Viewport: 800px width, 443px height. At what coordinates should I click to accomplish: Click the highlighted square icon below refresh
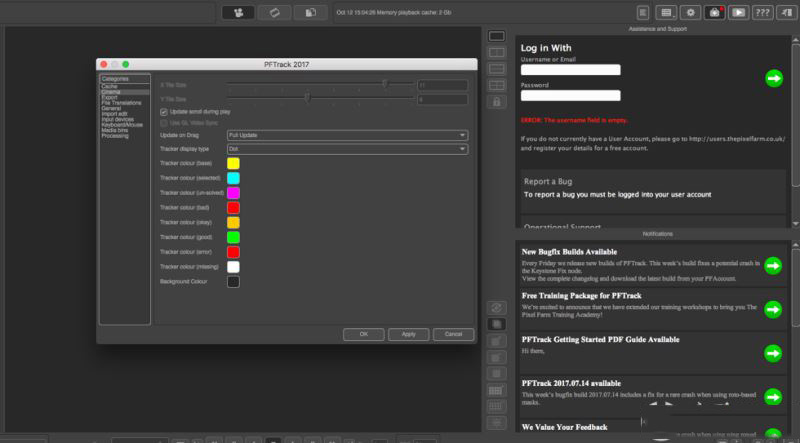(496, 324)
